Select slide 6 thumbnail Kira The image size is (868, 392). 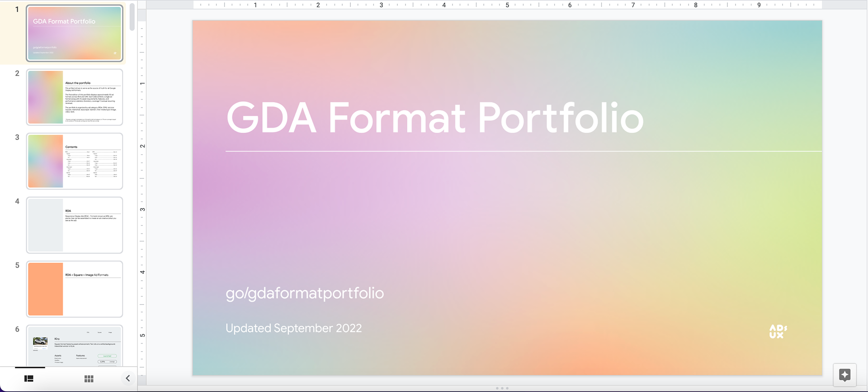click(75, 345)
